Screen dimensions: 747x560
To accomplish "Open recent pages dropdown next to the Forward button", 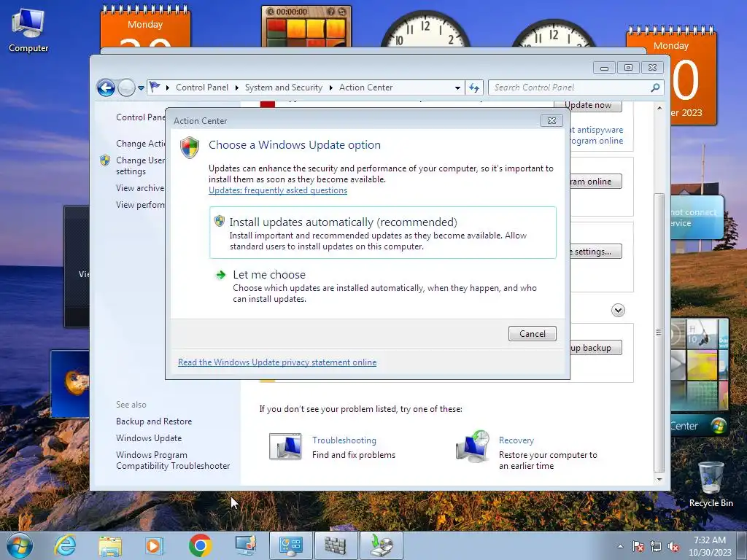I will tap(141, 88).
